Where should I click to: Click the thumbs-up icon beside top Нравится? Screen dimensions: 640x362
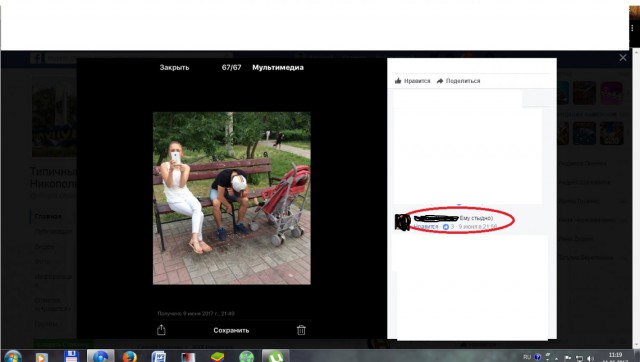point(398,81)
